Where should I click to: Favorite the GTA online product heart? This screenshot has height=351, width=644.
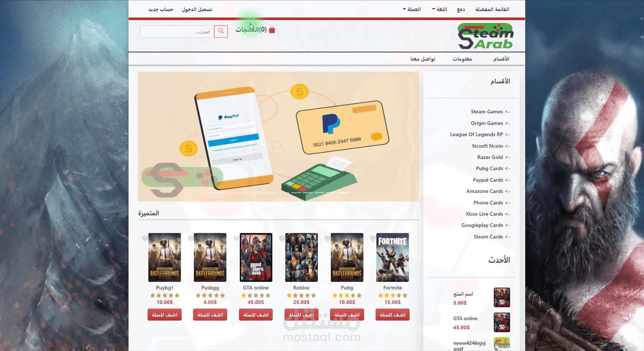236,238
